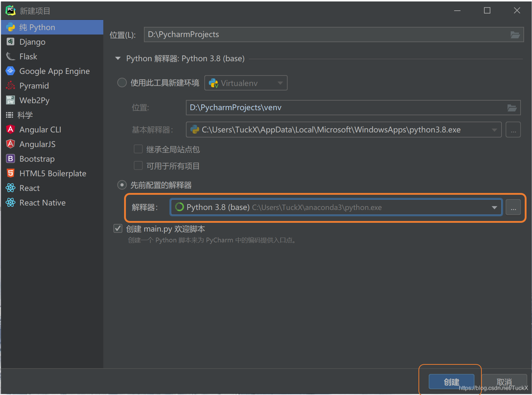Screen dimensions: 532x395
Task: Open the 解释器 Python 3.8 (base) dropdown
Action: (x=336, y=207)
